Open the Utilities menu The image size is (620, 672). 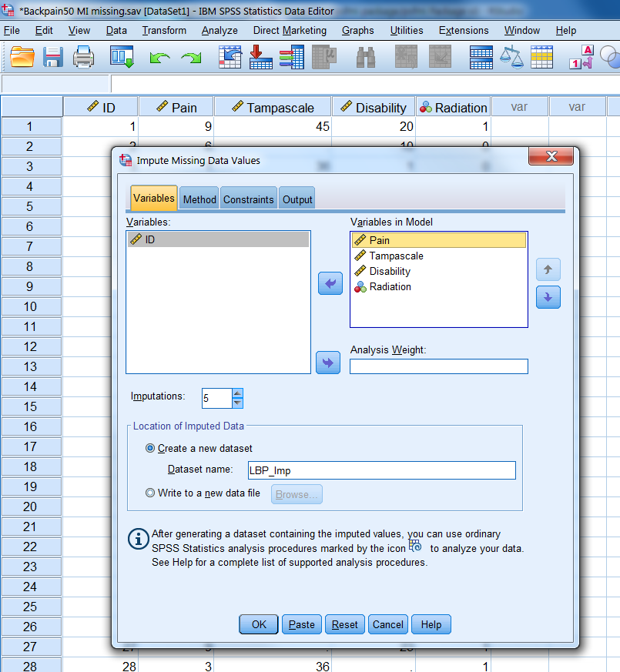[407, 31]
